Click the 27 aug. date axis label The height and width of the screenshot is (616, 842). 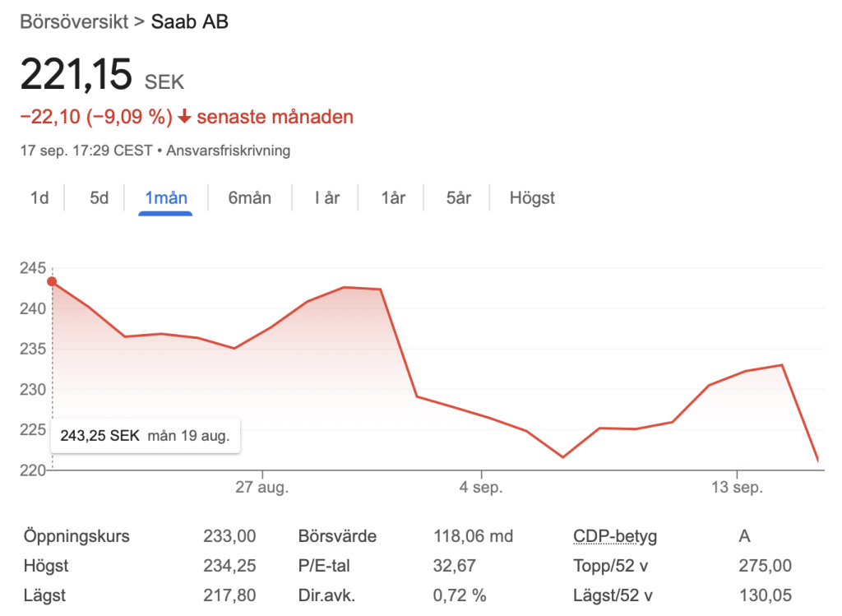click(262, 487)
